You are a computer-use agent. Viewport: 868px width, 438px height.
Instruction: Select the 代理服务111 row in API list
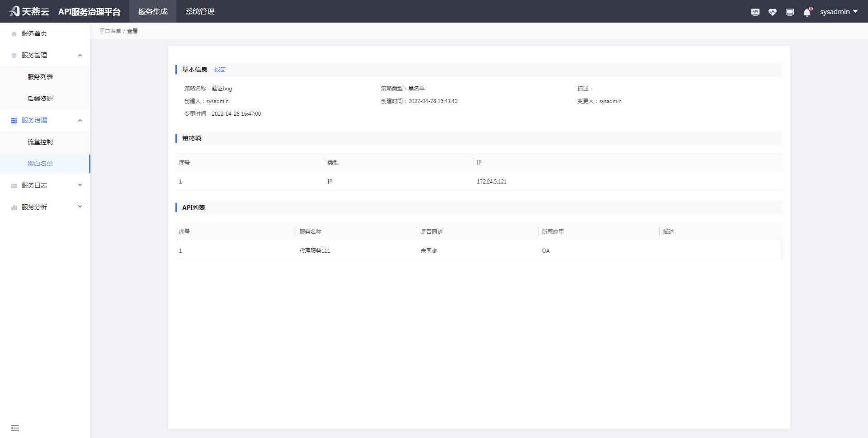click(315, 251)
